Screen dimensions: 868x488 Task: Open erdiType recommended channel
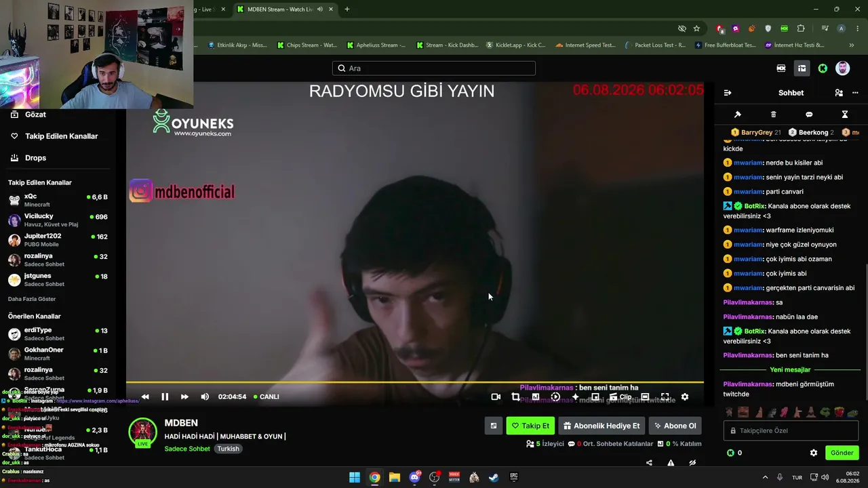tap(58, 334)
